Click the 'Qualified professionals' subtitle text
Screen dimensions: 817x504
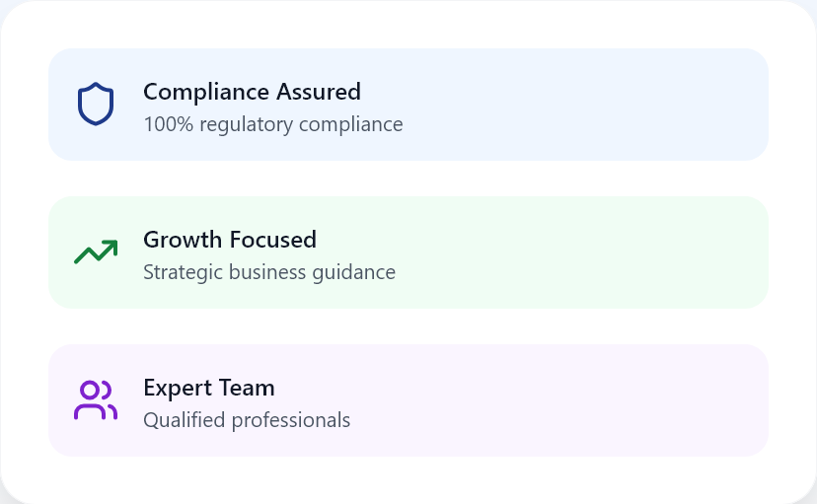click(x=247, y=420)
